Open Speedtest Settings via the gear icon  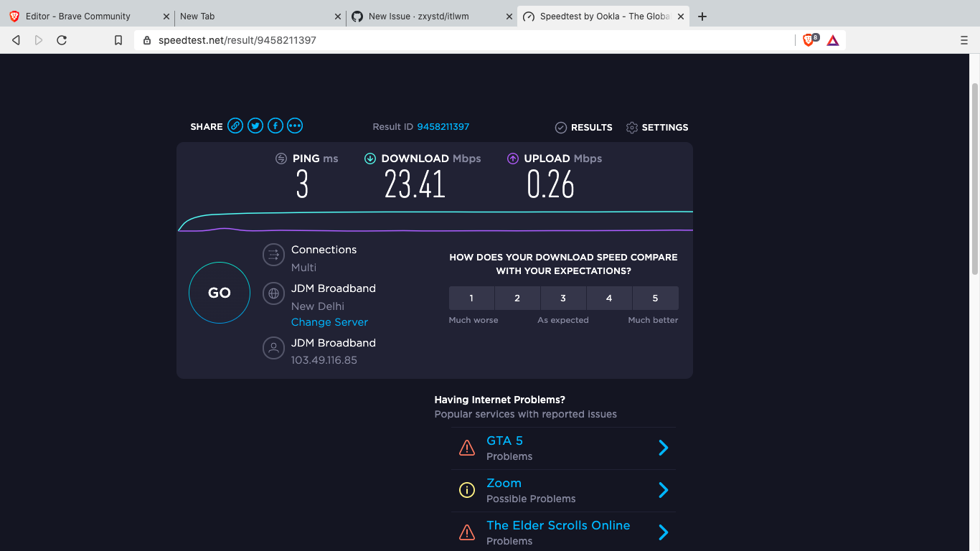[632, 127]
